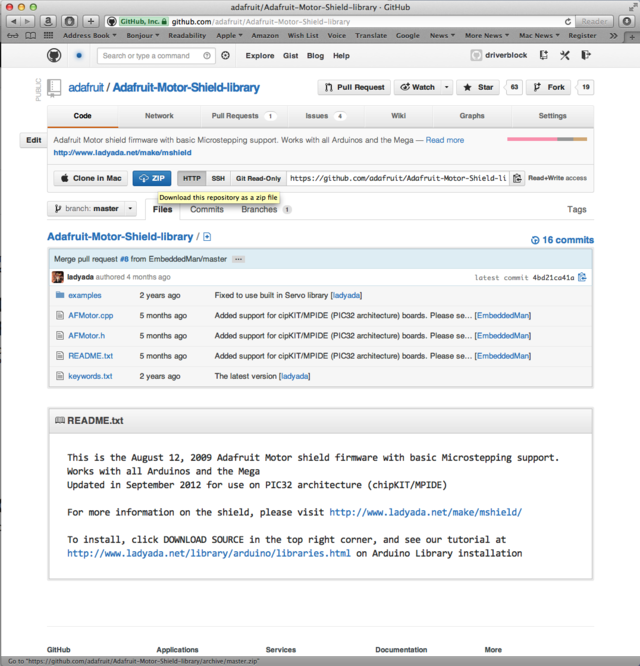The width and height of the screenshot is (640, 666).
Task: Select Git Read-Only clone protocol
Action: coord(258,178)
